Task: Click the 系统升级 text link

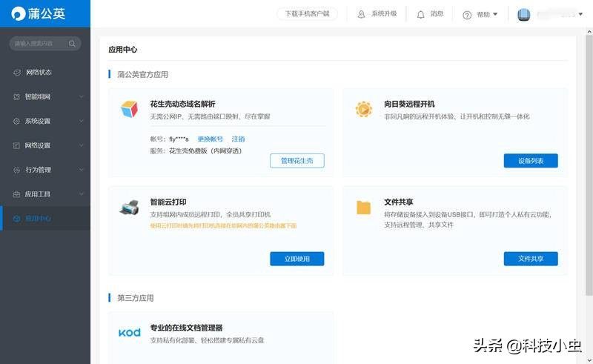Action: coord(384,14)
